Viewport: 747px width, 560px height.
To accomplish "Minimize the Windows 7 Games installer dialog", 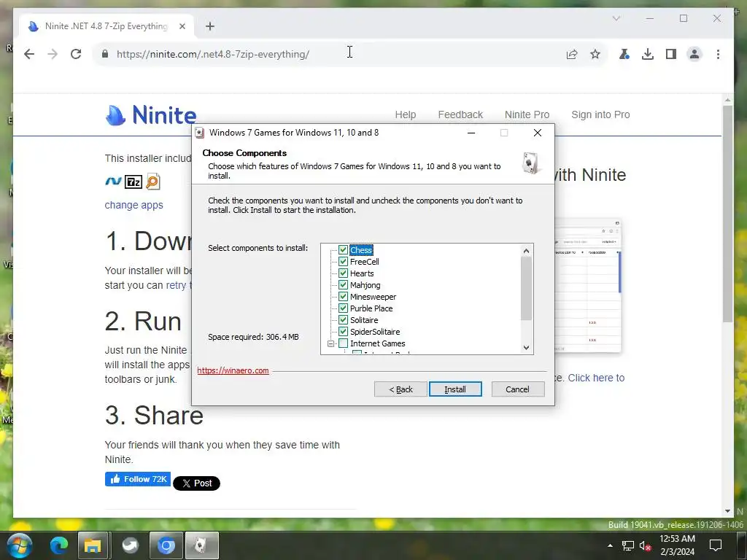I will (x=471, y=133).
